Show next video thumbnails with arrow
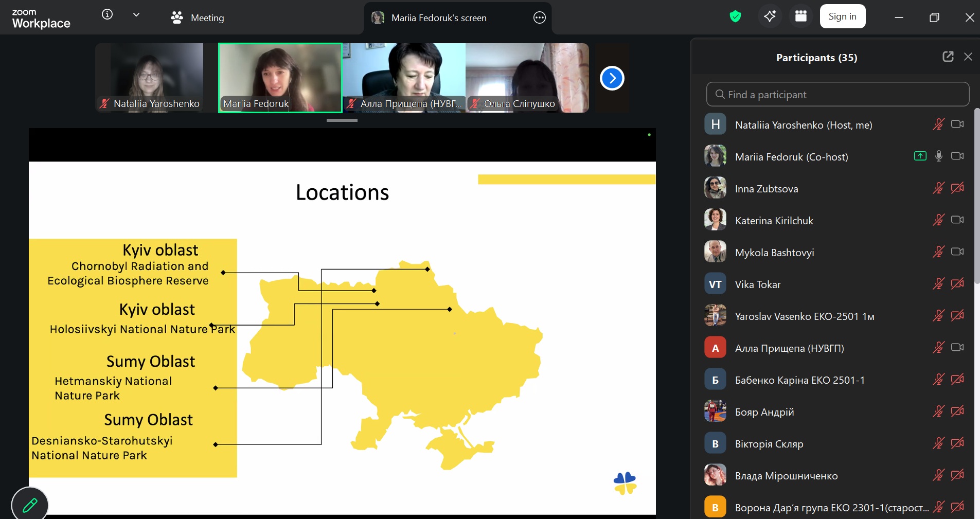Viewport: 980px width, 519px height. point(612,78)
